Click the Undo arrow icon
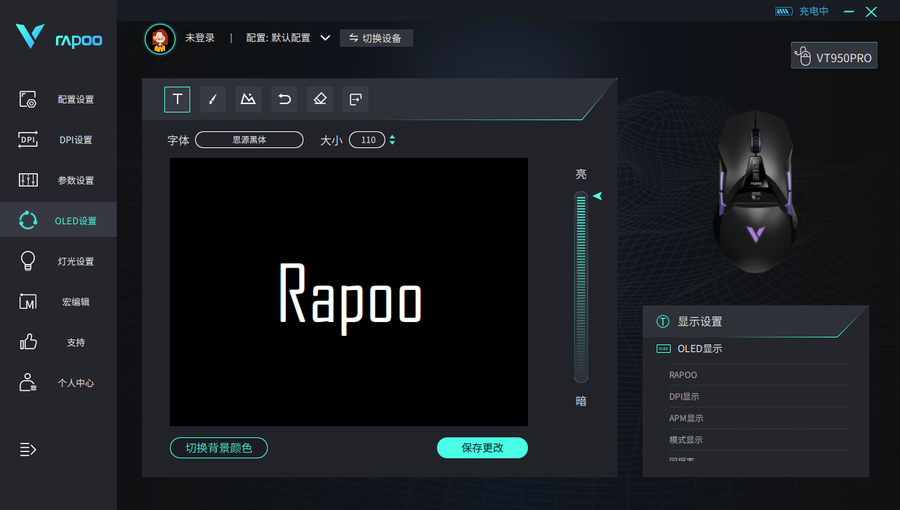Image resolution: width=900 pixels, height=510 pixels. coord(284,99)
